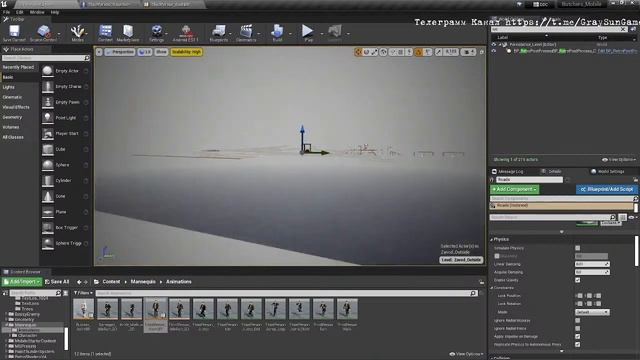Image resolution: width=640 pixels, height=360 pixels.
Task: Toggle the Lock Position X checkbox
Action: 580,296
